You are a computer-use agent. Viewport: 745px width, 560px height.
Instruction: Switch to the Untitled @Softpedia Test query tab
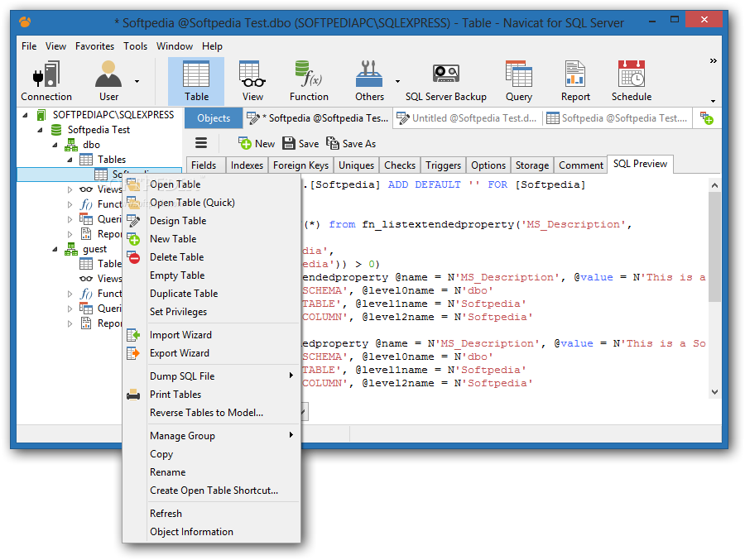coord(468,118)
